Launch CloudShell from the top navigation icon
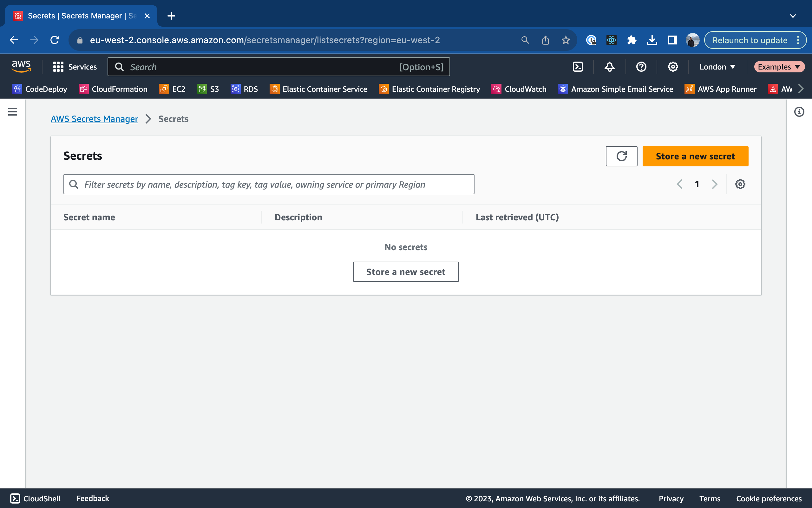The height and width of the screenshot is (508, 812). tap(578, 67)
